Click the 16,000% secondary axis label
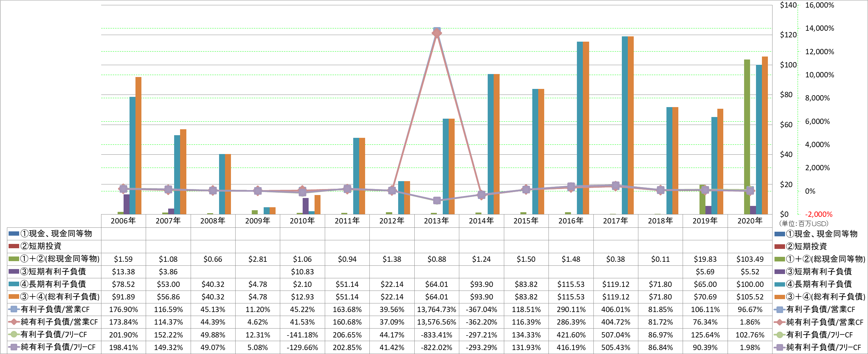The height and width of the screenshot is (354, 868). 819,5
